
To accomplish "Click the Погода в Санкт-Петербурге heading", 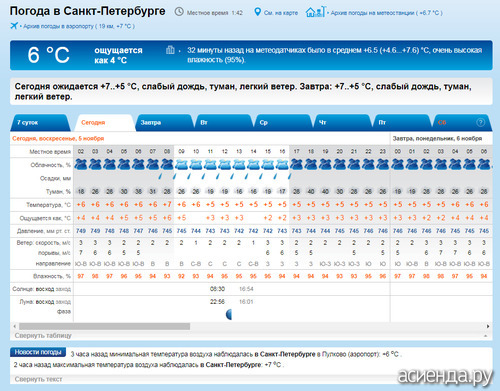I will click(87, 11).
